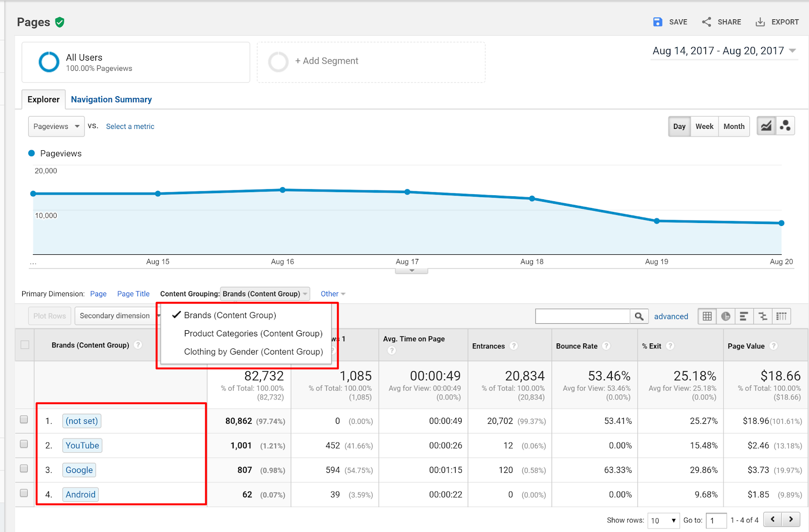
Task: Switch to line chart view icon
Action: [767, 126]
